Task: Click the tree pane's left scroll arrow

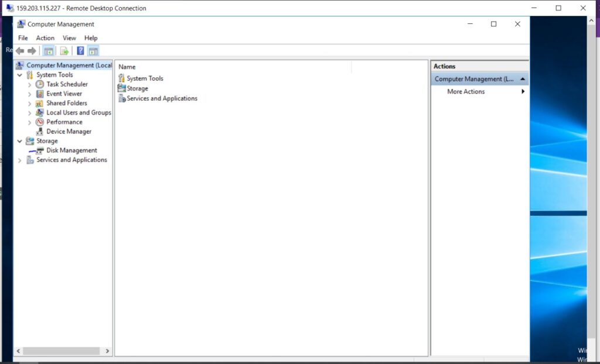Action: coord(18,351)
